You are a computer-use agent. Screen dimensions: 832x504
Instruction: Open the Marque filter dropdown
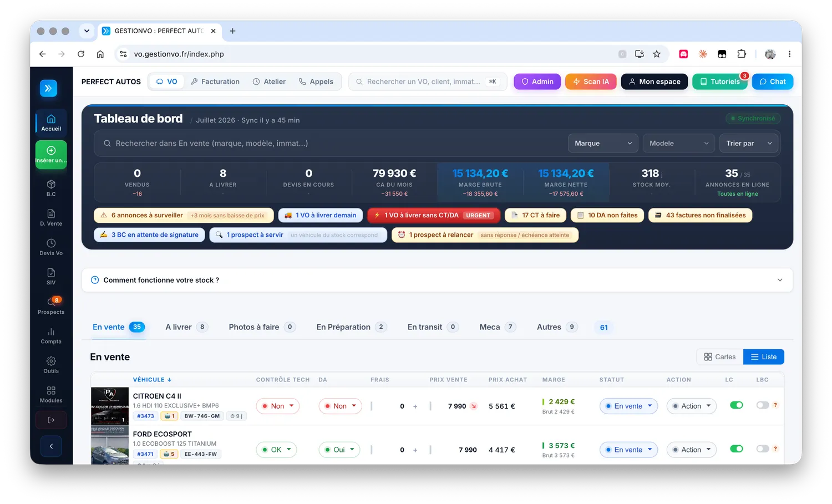pyautogui.click(x=603, y=143)
